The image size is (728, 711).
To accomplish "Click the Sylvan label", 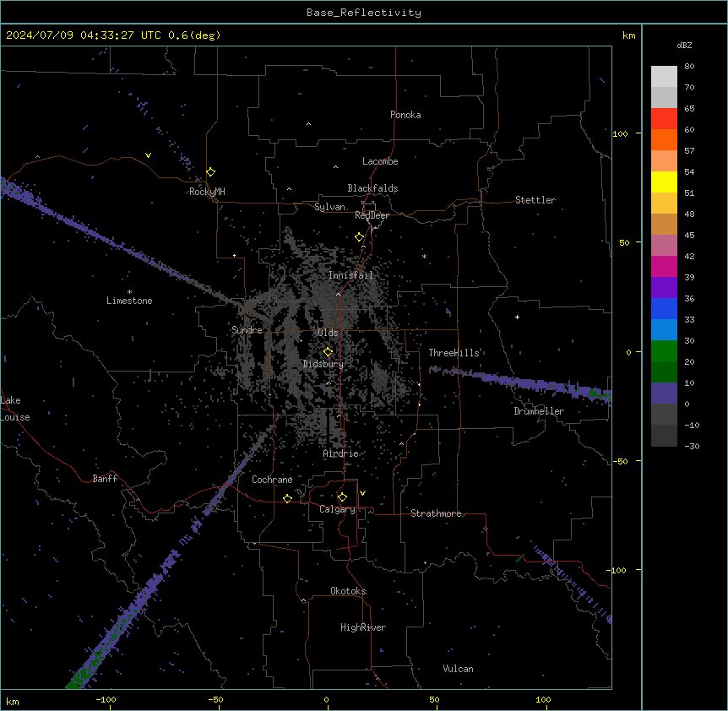I will coord(329,207).
